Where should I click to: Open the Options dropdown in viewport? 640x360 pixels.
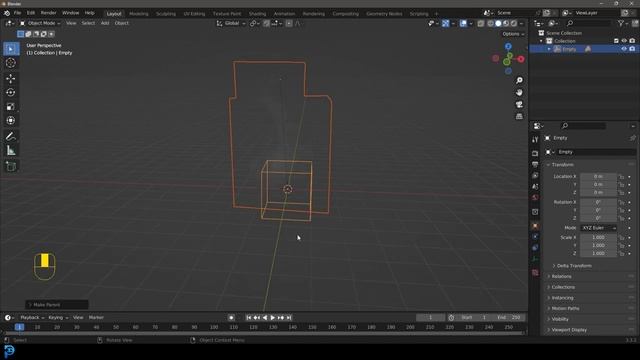pyautogui.click(x=513, y=34)
